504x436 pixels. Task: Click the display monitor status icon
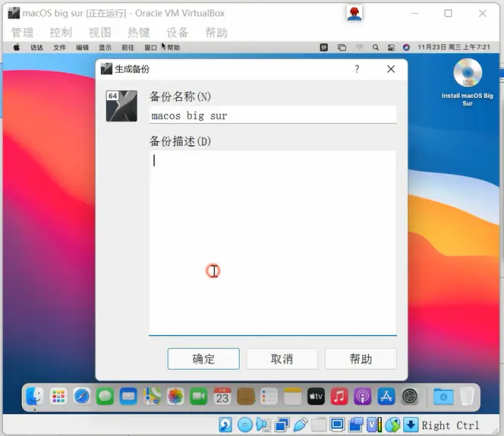coord(338,425)
